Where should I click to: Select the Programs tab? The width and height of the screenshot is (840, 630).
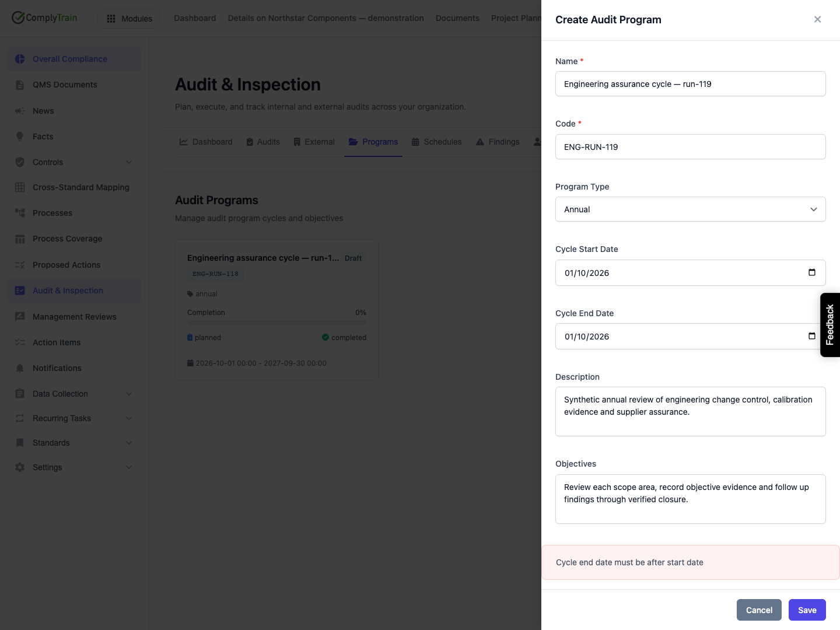[373, 142]
